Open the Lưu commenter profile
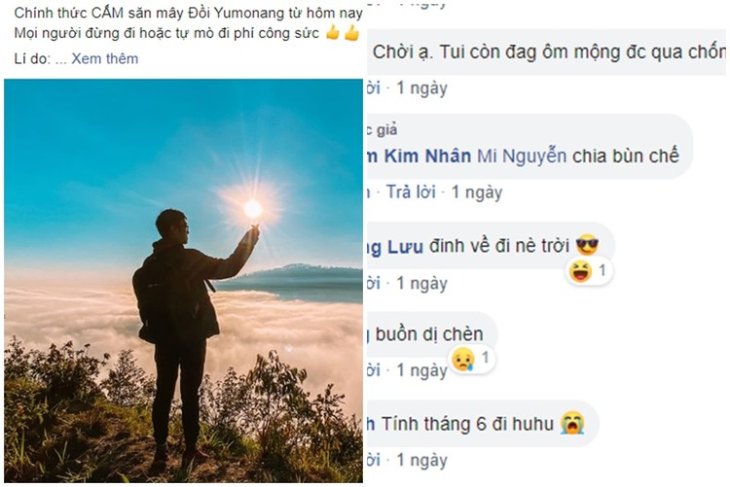This screenshot has height=487, width=730. click(395, 246)
